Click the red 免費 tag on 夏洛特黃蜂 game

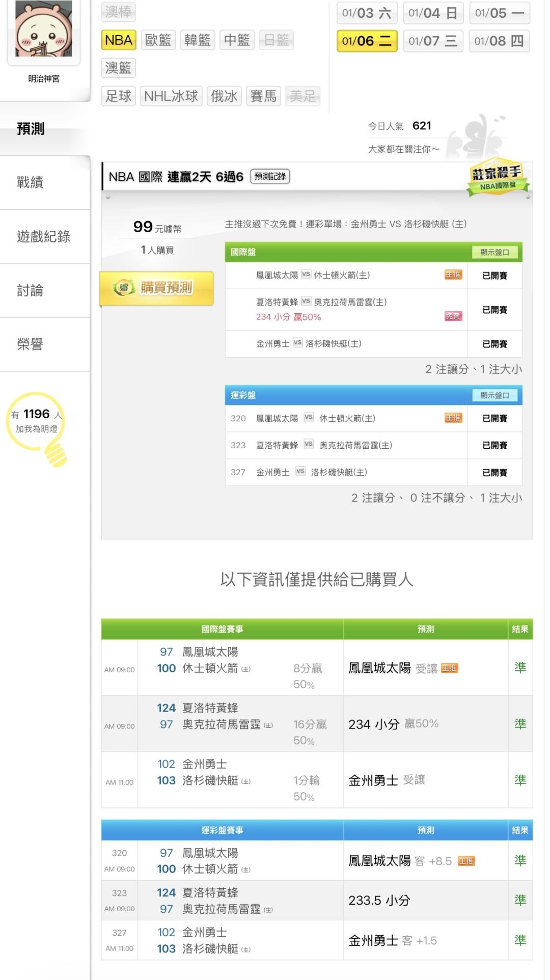453,316
